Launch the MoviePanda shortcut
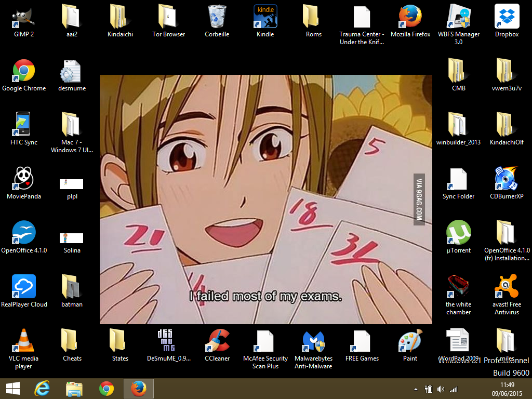Screen dimensions: 532x399 click(24, 179)
